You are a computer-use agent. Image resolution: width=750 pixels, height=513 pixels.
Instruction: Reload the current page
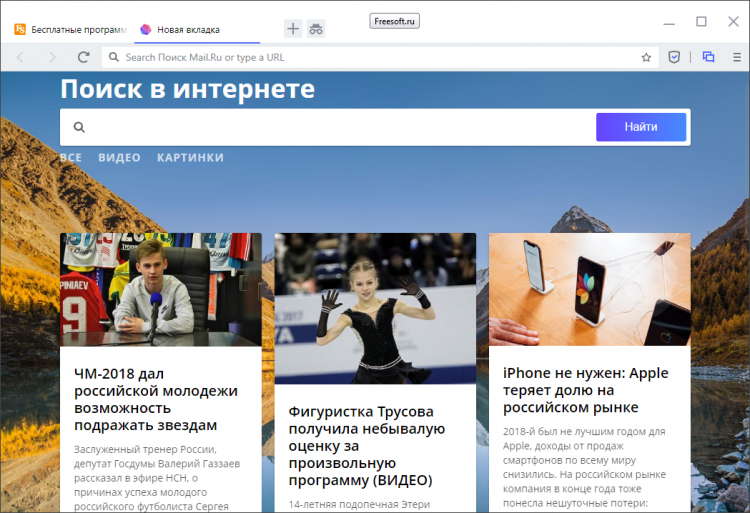pyautogui.click(x=83, y=58)
